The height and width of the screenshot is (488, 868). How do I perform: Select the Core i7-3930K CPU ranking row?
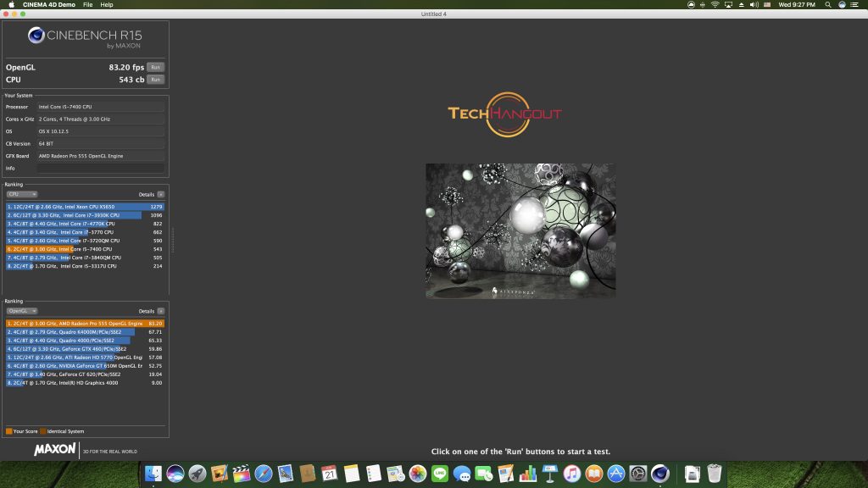coord(85,215)
